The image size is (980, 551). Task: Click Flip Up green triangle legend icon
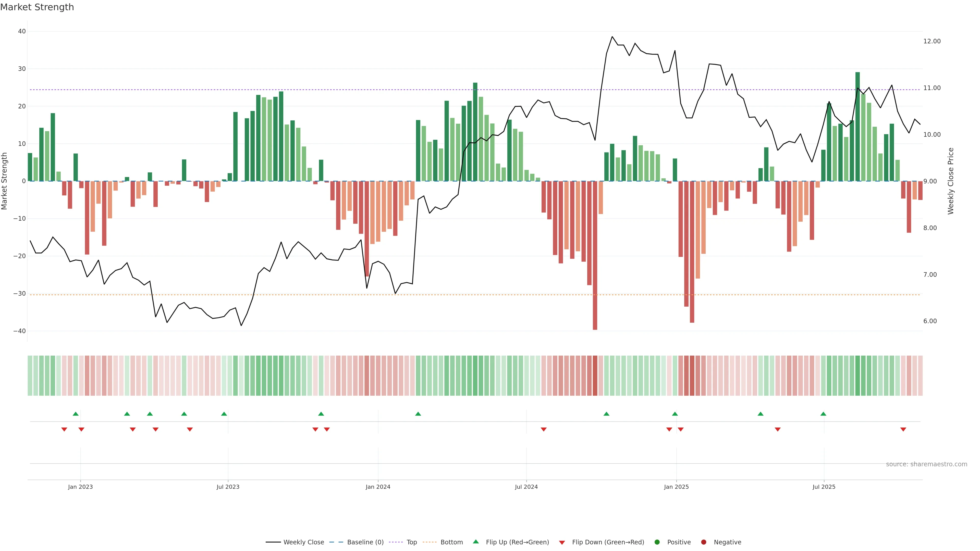[x=475, y=542]
